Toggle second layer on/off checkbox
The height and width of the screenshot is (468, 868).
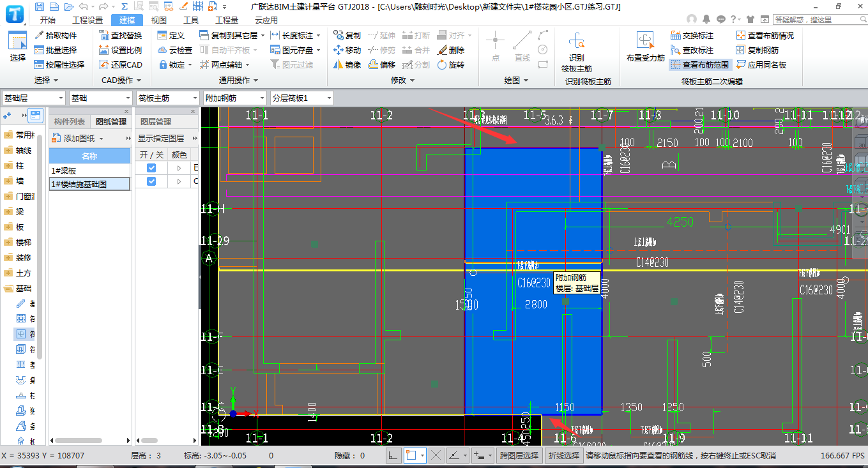point(151,181)
